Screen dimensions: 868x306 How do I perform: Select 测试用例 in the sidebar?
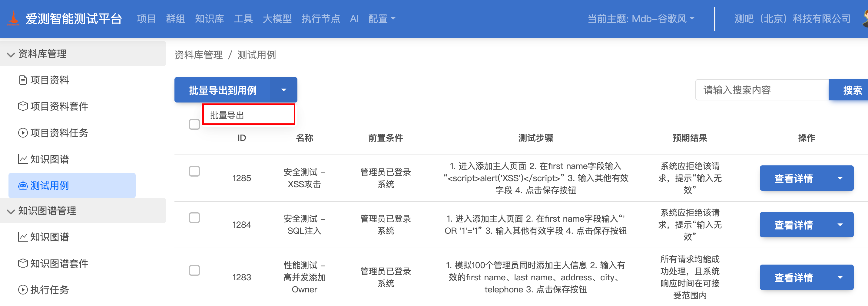pyautogui.click(x=72, y=186)
